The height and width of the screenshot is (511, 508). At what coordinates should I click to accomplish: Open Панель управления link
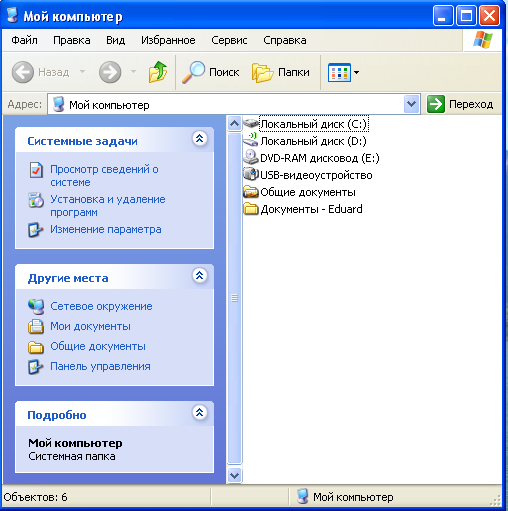[100, 366]
